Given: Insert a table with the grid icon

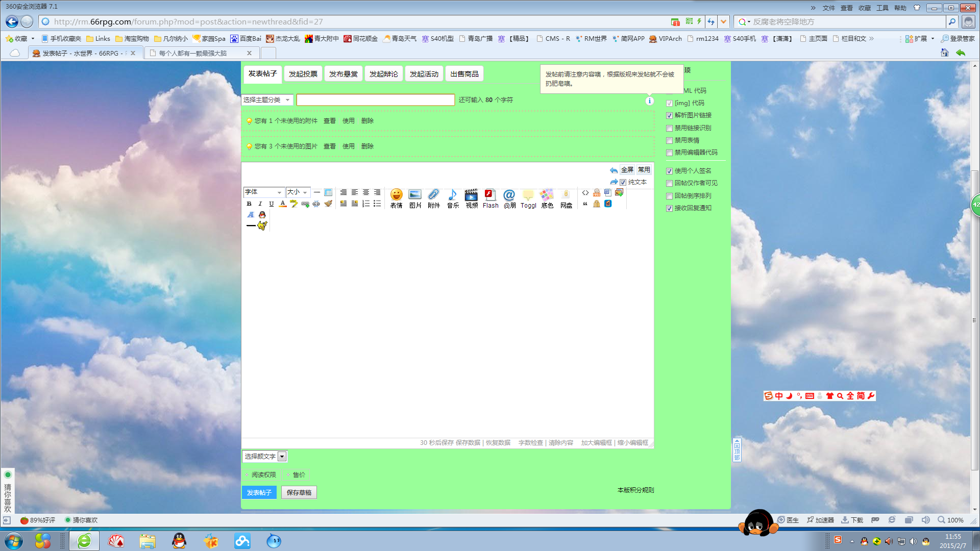Looking at the screenshot, I should pos(328,192).
